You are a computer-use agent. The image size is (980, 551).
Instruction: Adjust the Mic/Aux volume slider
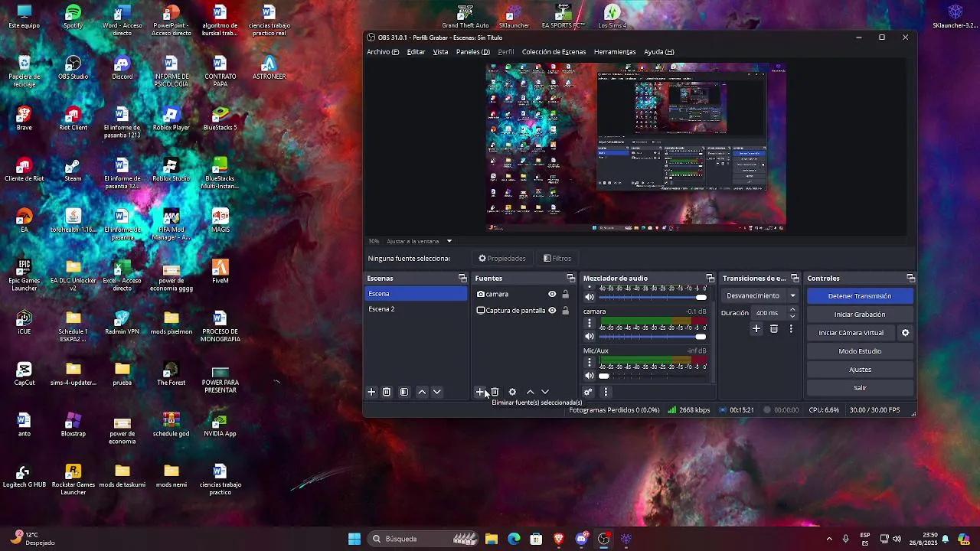point(652,376)
